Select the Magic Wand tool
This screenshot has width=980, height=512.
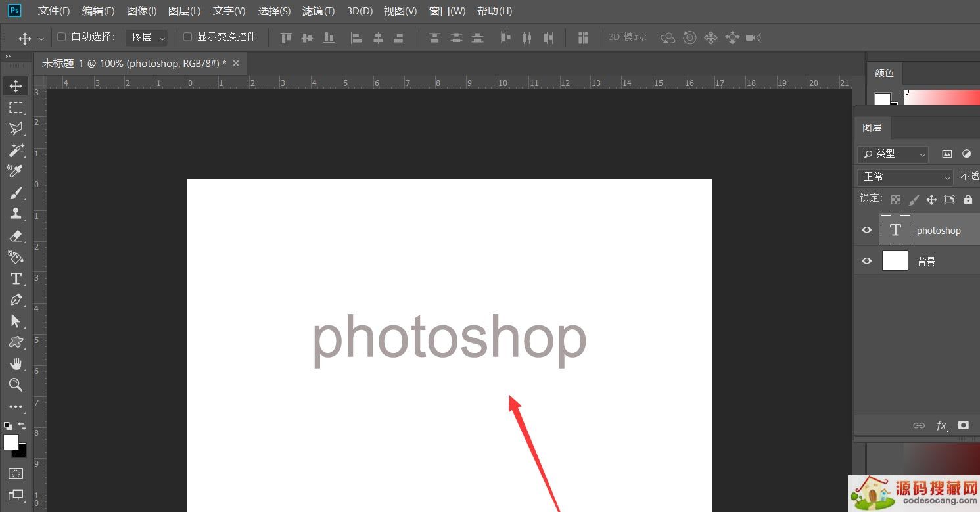16,150
